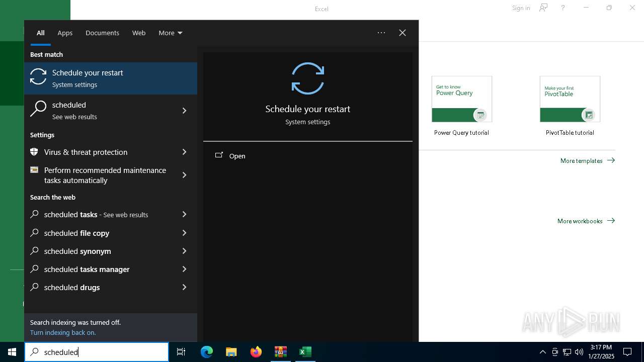Switch to Excel via taskbar icon
644x362 pixels.
click(x=305, y=352)
